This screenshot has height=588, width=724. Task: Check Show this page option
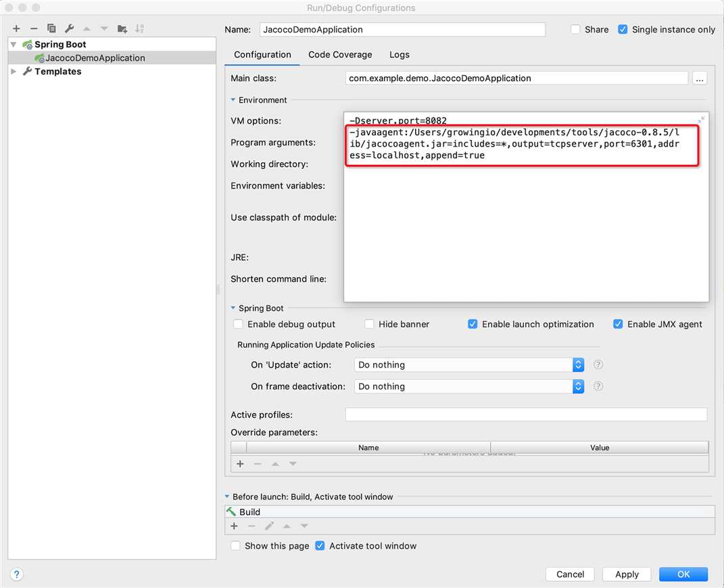pos(235,545)
